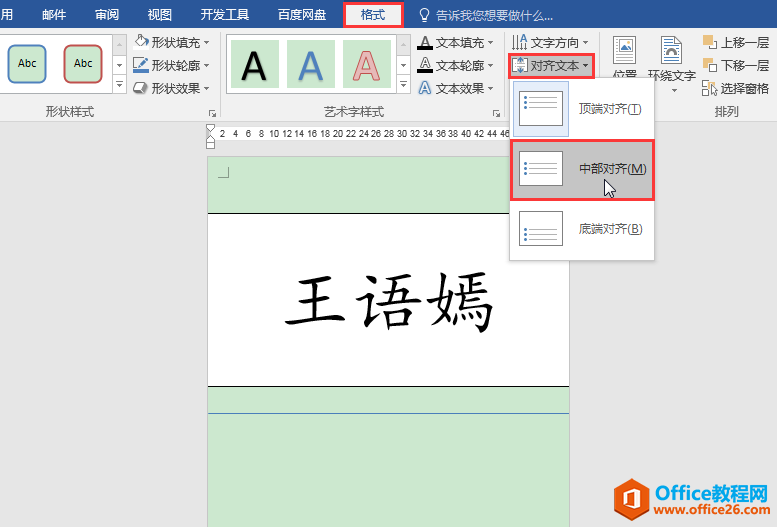Click the text effects glowing A icon
The height and width of the screenshot is (527, 777).
click(425, 88)
